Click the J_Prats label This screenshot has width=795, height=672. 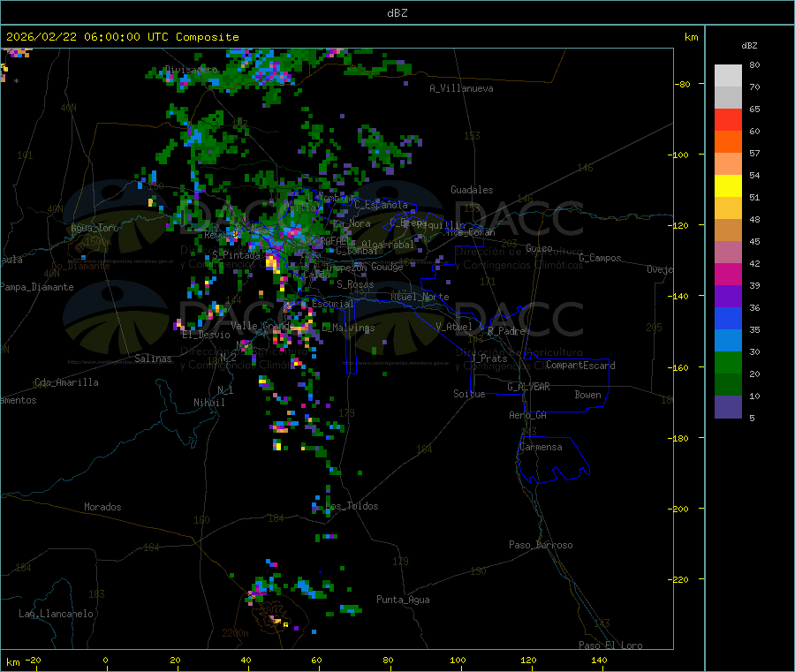488,358
